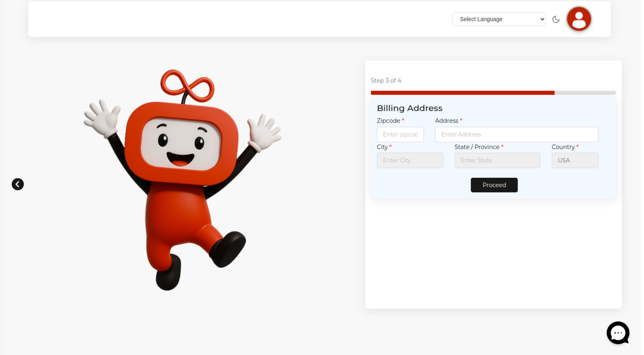Click the State / Province label
Viewport: 644px width, 355px height.
477,147
